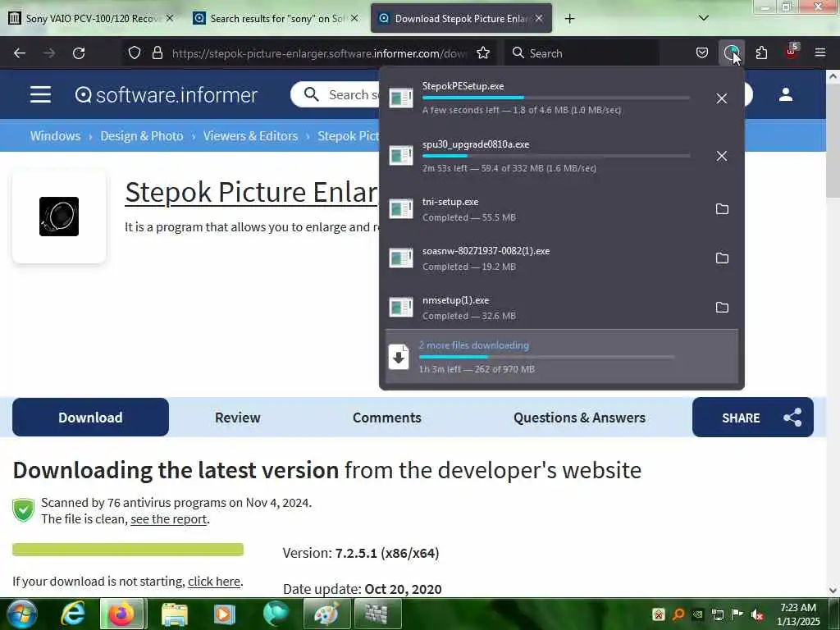840x630 pixels.
Task: Click the downloads progress toolbar icon
Action: click(731, 53)
